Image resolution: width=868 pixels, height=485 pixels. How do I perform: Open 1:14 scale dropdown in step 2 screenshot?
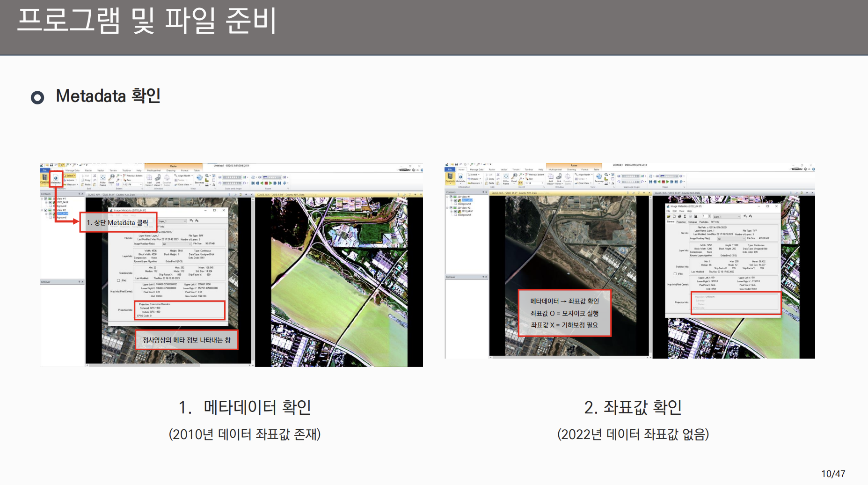coord(534,183)
